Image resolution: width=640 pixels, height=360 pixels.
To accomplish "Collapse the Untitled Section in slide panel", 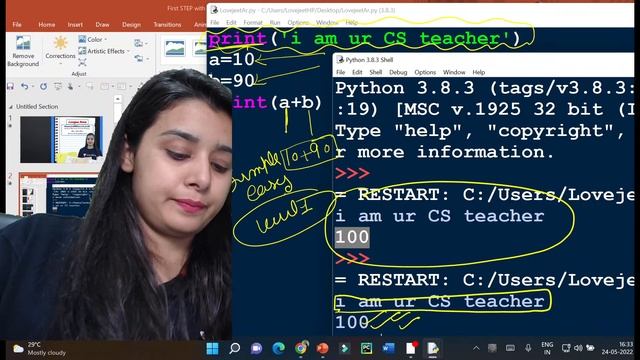I will [11, 107].
